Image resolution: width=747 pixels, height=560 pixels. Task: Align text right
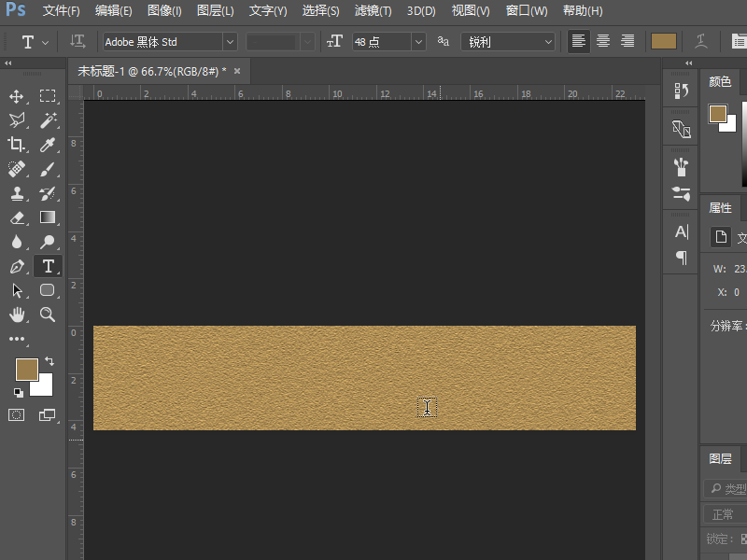pos(627,41)
